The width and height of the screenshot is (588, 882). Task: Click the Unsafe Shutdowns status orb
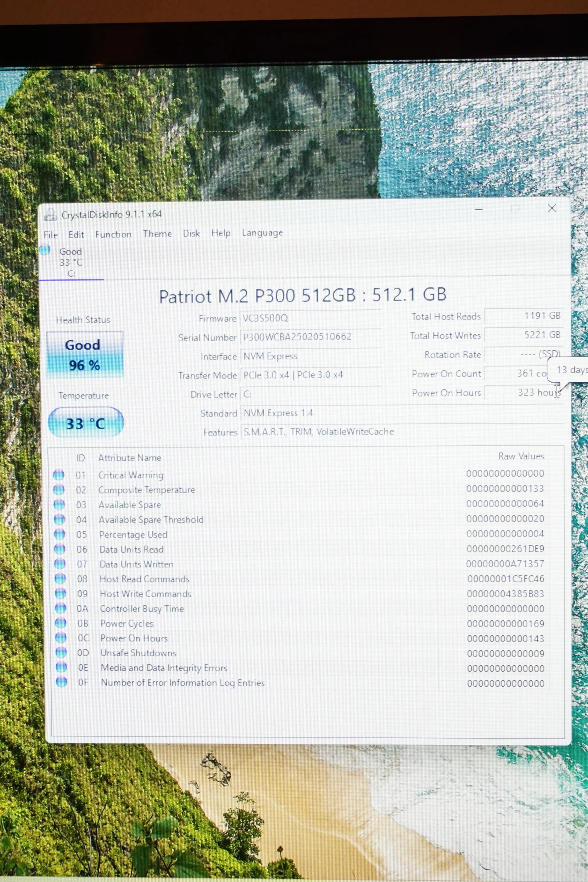coord(61,653)
